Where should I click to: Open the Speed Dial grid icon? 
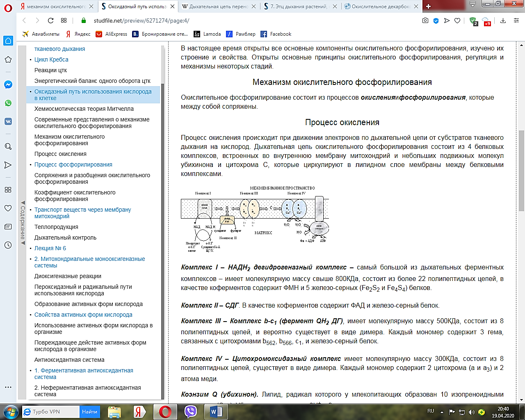click(x=64, y=21)
